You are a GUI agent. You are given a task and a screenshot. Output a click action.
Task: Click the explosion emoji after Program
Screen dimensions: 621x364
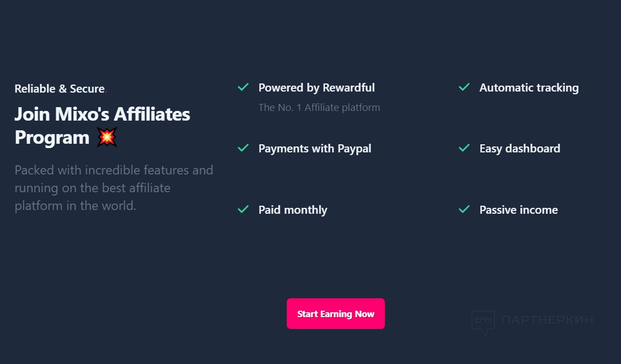click(x=107, y=137)
